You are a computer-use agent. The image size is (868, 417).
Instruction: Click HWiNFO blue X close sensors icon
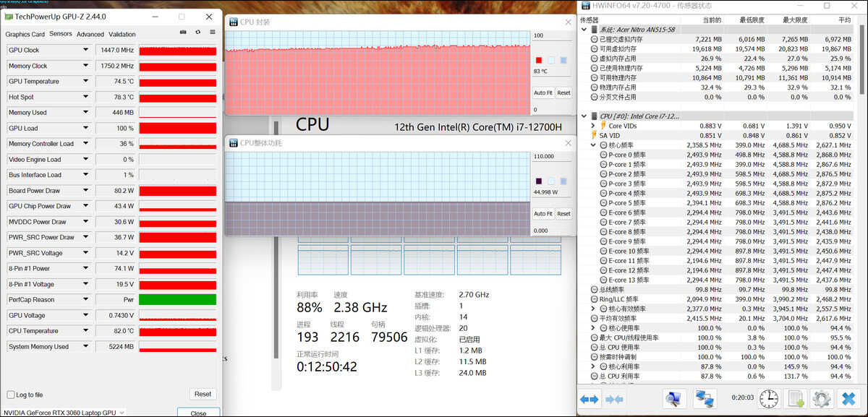click(848, 398)
